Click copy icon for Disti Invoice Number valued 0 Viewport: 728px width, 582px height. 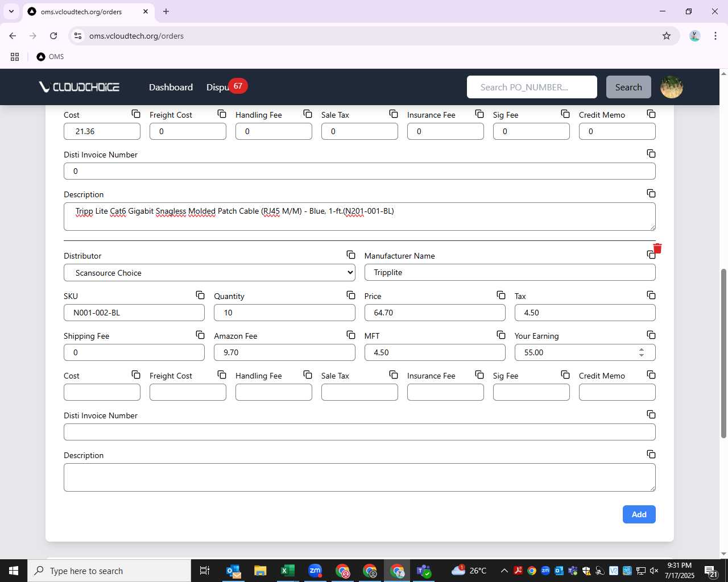click(x=651, y=153)
